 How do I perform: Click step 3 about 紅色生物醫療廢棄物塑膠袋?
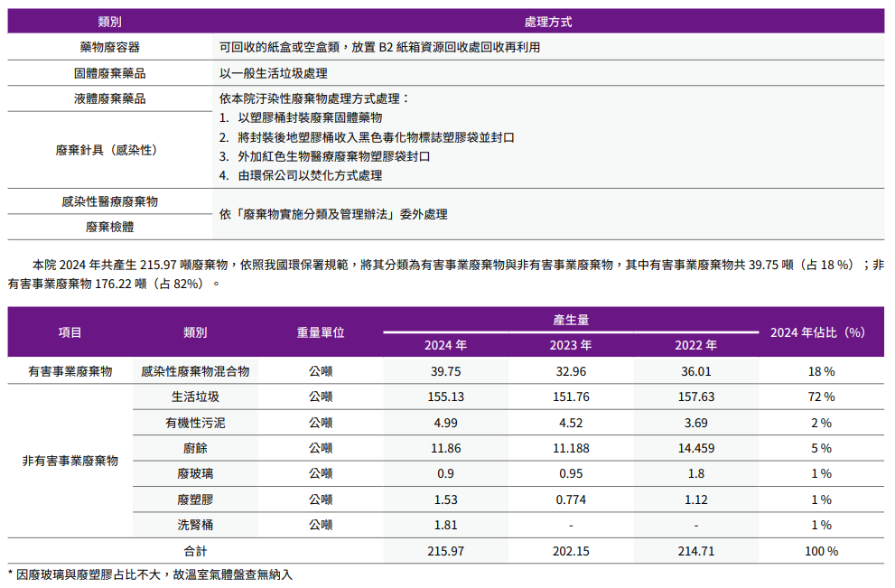coord(325,156)
